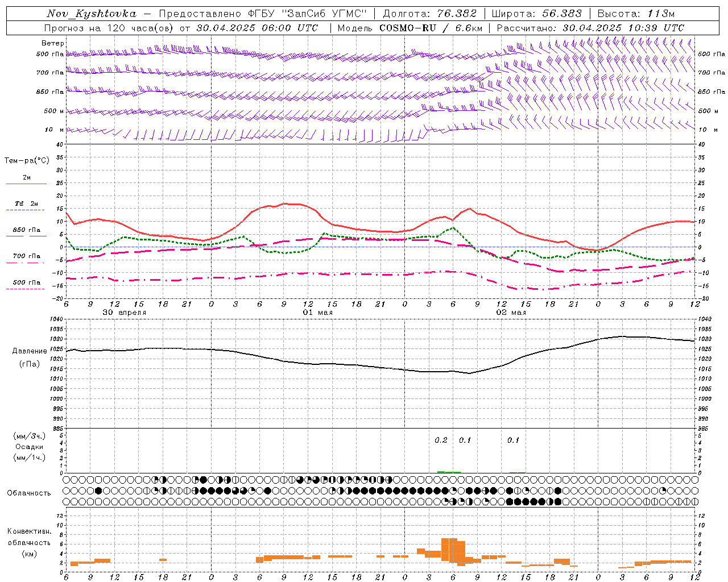
Task: Click the station title 'Nov_Kyshtovka'
Action: [x=92, y=14]
